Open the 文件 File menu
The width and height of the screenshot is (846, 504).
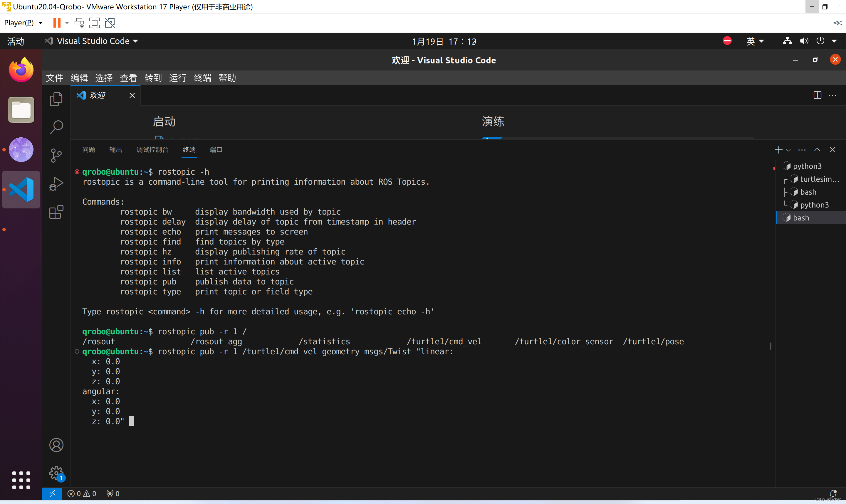54,78
